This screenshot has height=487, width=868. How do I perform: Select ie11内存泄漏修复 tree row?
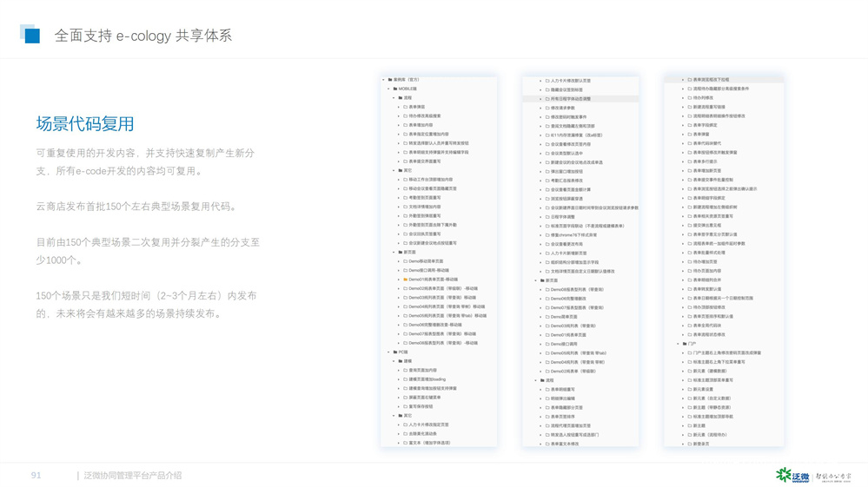click(x=576, y=135)
